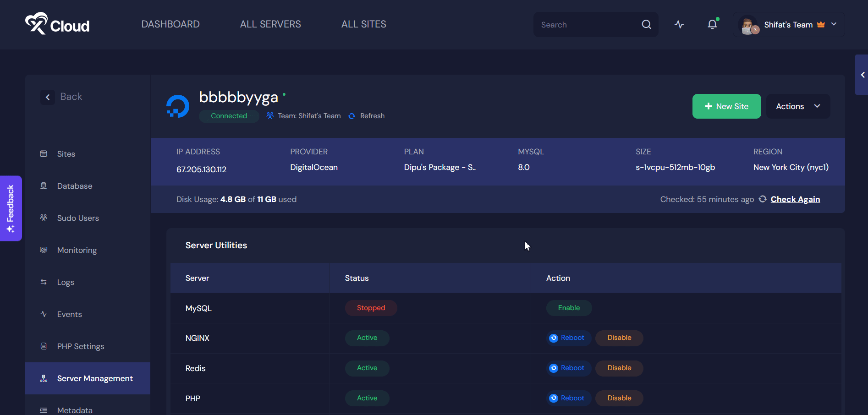Open the Monitoring panel
The image size is (868, 415).
tap(77, 250)
